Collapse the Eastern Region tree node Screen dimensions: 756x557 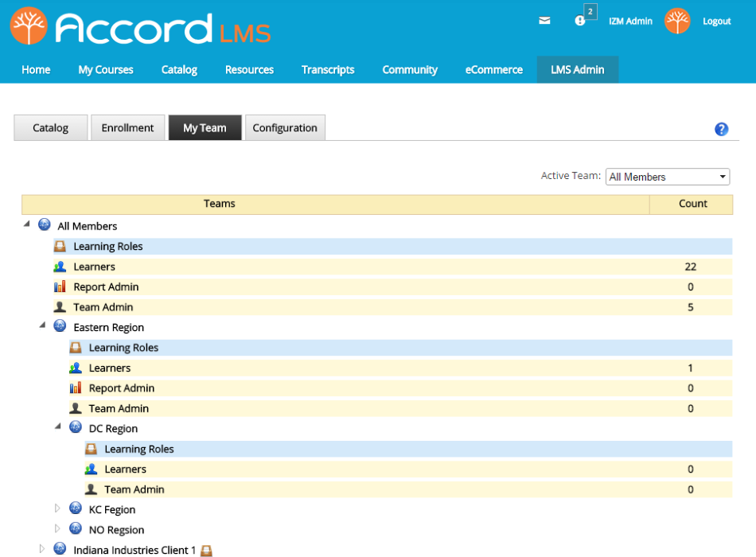42,325
